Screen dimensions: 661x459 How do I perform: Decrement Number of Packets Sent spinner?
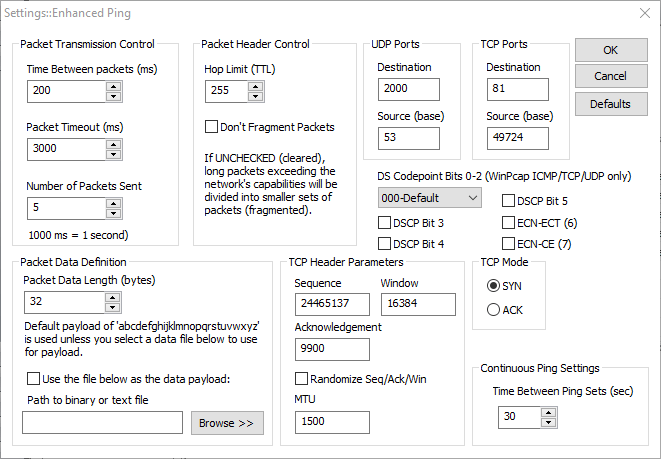(113, 214)
